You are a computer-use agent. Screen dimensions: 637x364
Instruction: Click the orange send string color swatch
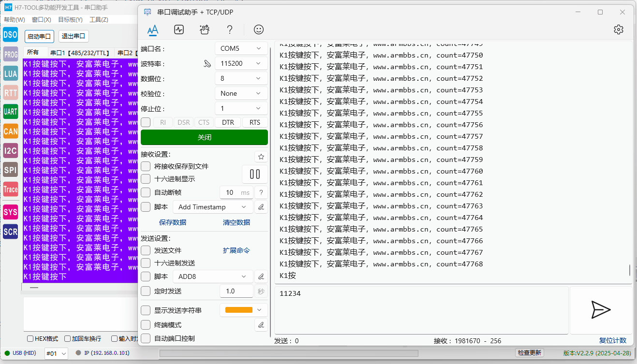coord(239,310)
